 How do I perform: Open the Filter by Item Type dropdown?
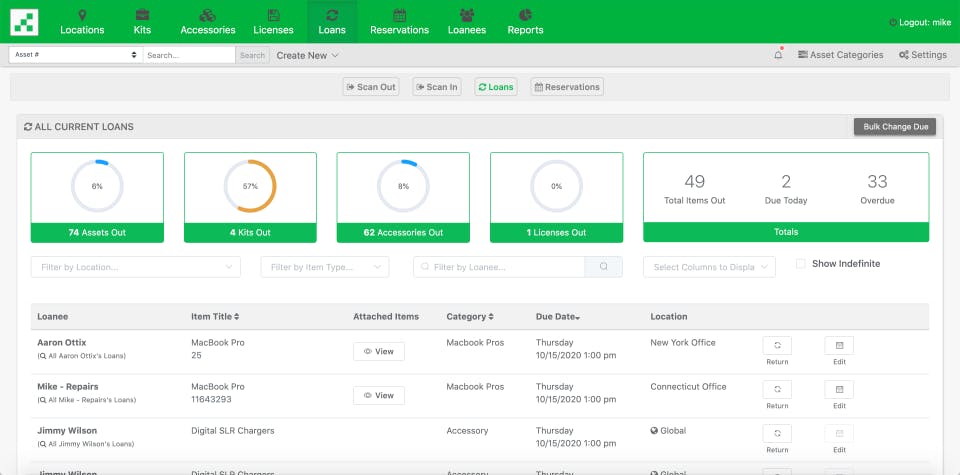tap(325, 267)
